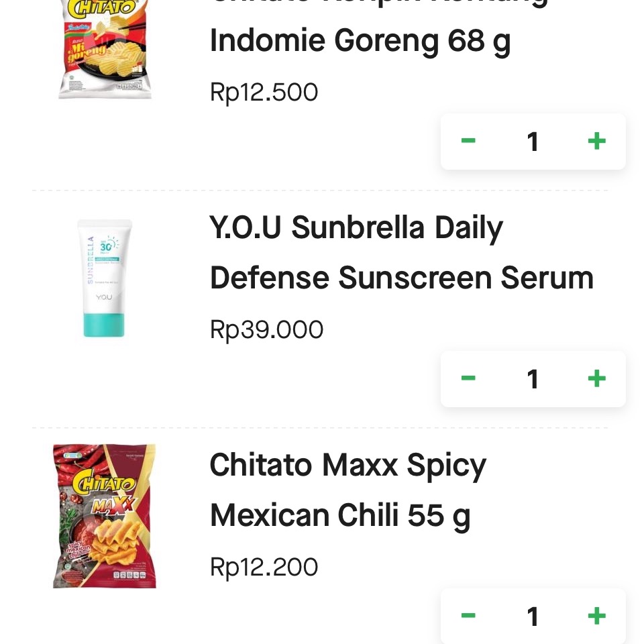Tap quantity number of Sunbrella sunscreen serum
644x644 pixels.
tap(532, 378)
